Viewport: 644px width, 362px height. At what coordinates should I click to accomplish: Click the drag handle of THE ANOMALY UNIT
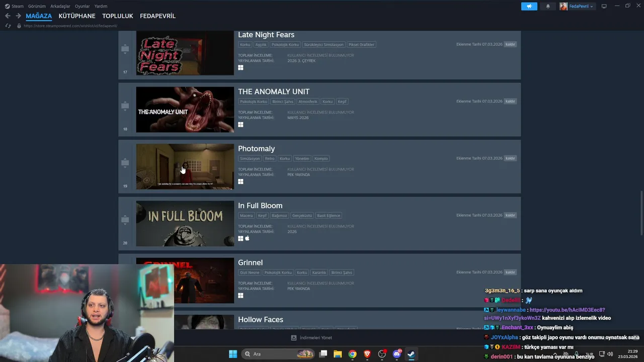(125, 106)
